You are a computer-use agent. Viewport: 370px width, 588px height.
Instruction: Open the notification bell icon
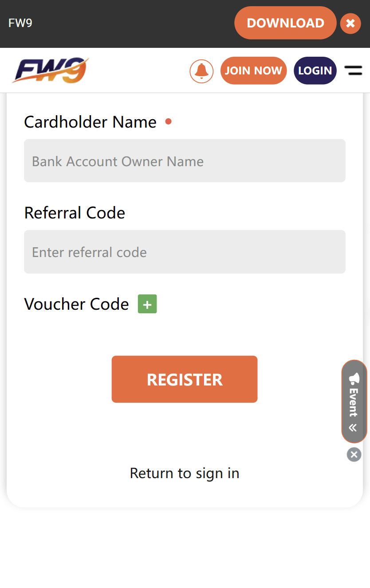201,71
